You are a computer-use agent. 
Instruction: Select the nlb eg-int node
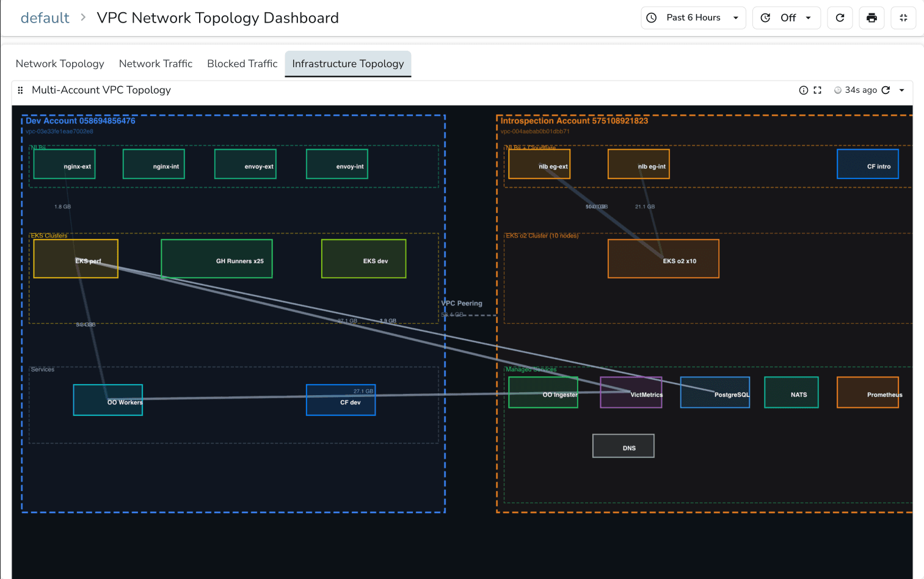[639, 164]
